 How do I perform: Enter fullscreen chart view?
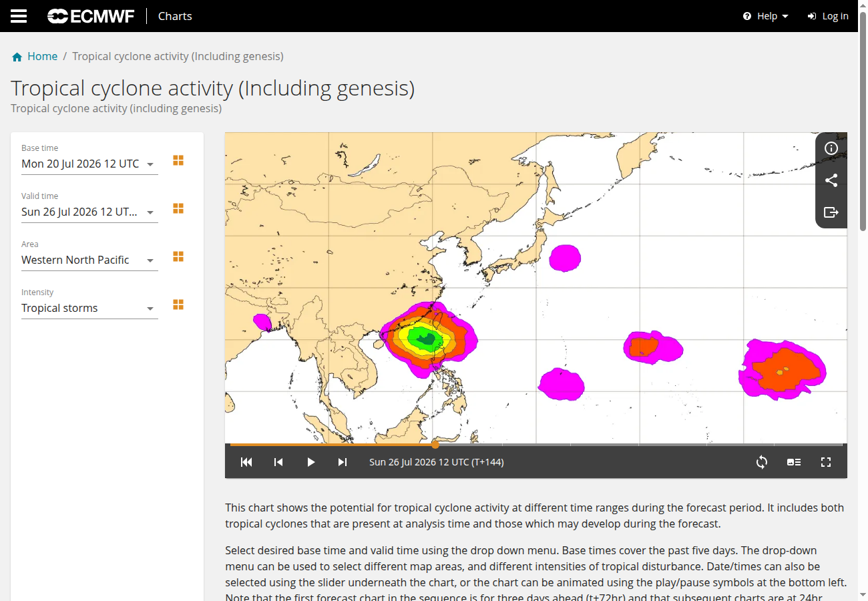point(826,462)
